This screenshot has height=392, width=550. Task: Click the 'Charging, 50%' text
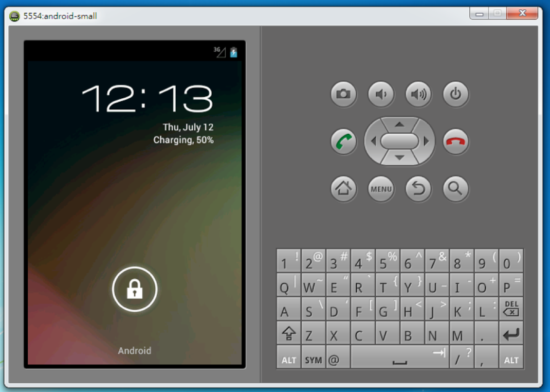pos(183,140)
